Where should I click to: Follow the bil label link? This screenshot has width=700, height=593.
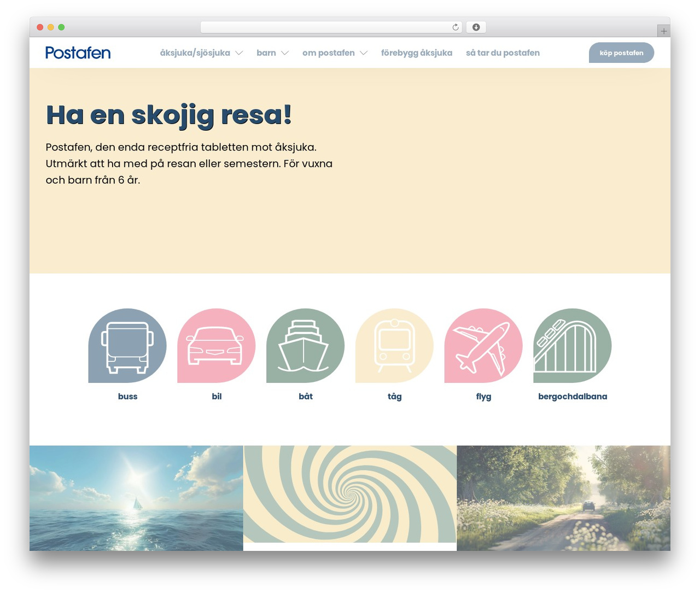tap(217, 396)
